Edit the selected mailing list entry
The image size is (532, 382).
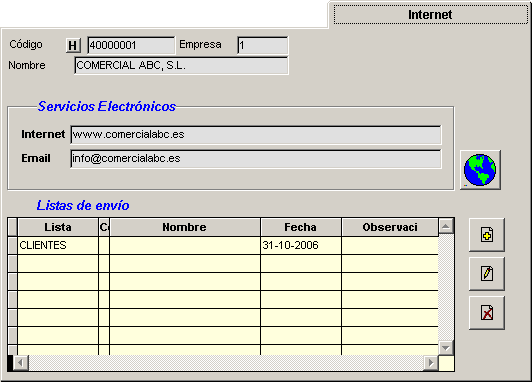pyautogui.click(x=487, y=273)
